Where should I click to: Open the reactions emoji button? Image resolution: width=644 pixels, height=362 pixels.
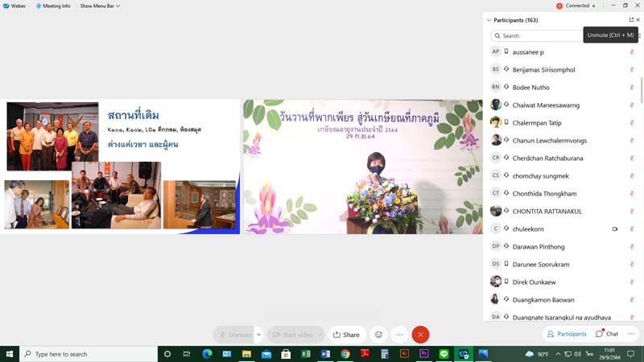378,335
